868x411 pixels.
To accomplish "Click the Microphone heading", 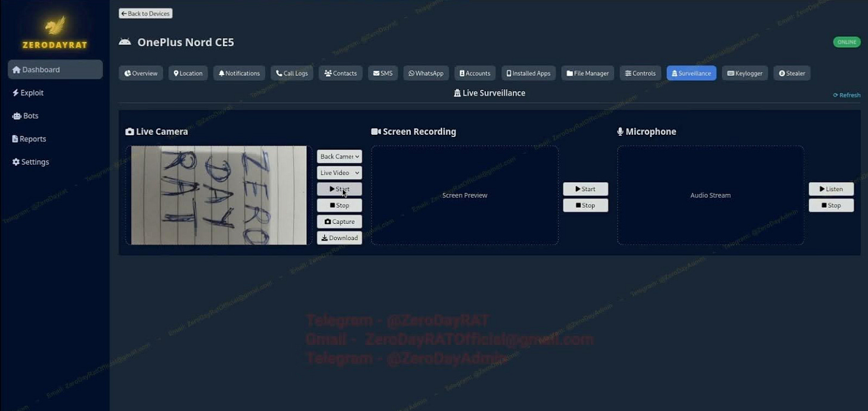I will [x=647, y=132].
